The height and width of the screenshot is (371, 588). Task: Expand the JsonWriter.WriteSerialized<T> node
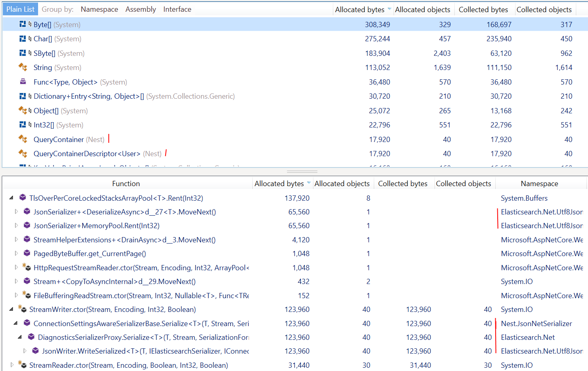pos(25,351)
